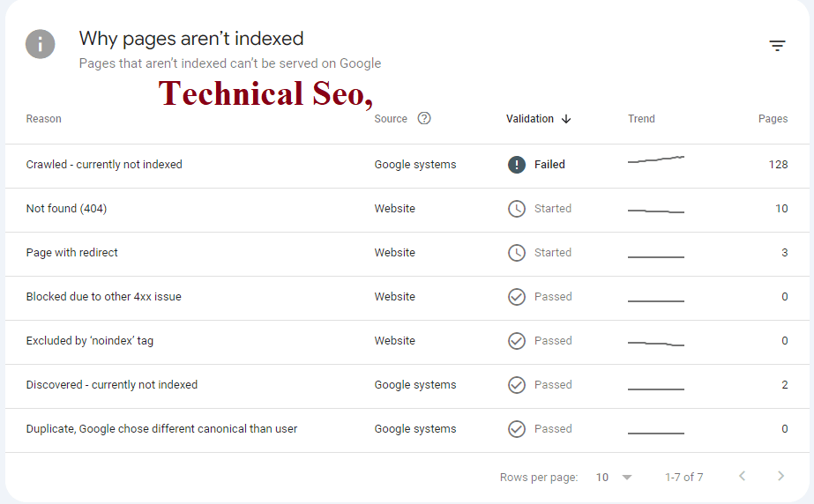
Task: Click the Passed checkmark for Blocked due to other 4xx
Action: pyautogui.click(x=517, y=297)
